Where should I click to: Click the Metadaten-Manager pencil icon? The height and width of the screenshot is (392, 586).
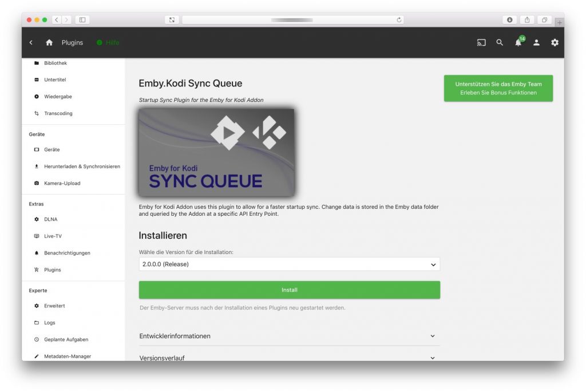[x=36, y=356]
